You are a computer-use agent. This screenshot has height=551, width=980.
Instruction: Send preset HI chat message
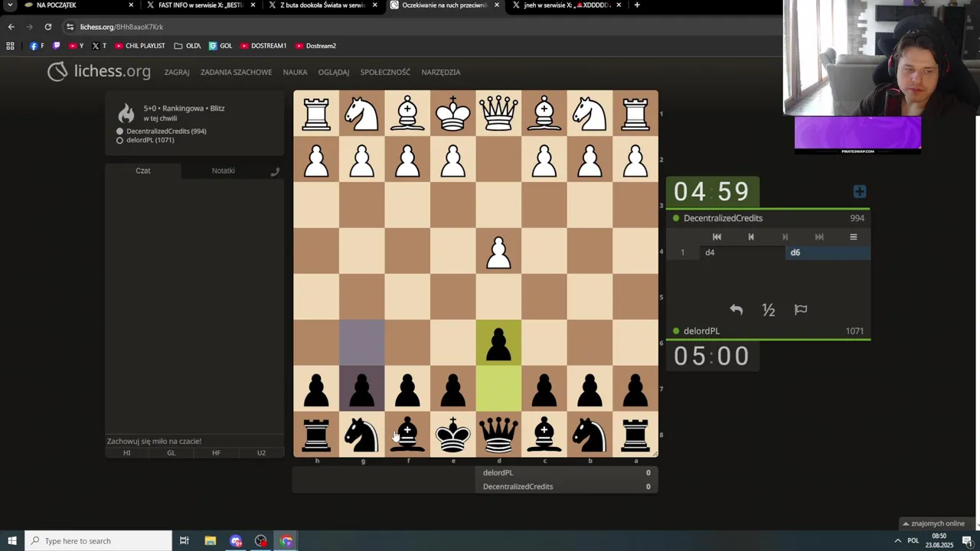(x=127, y=453)
